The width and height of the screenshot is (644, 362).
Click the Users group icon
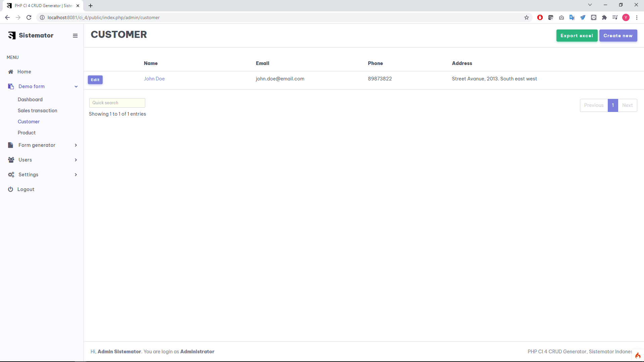point(11,160)
